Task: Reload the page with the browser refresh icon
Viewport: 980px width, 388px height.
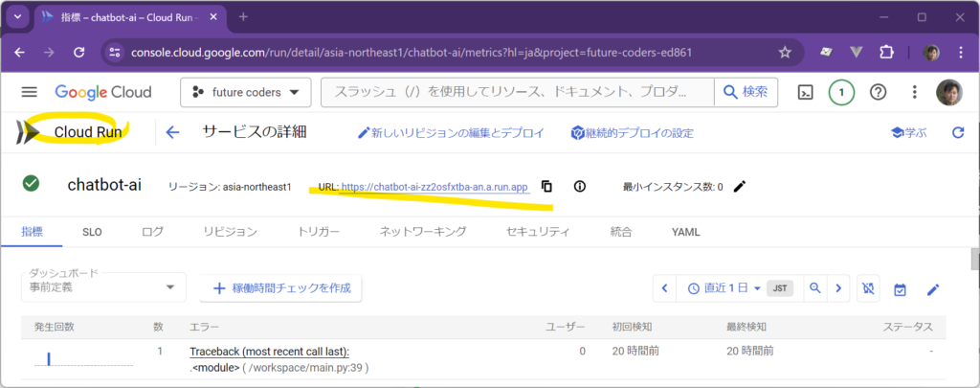Action: pos(78,53)
